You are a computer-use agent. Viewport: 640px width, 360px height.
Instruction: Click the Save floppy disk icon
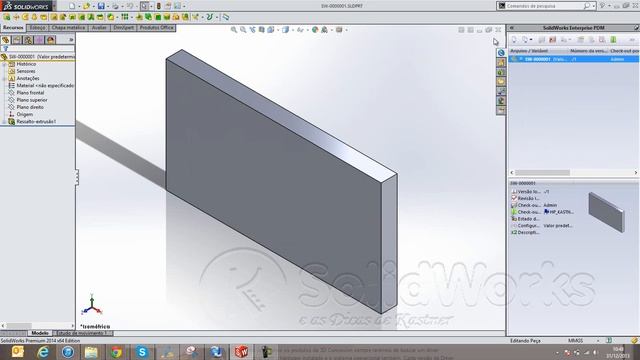click(101, 6)
